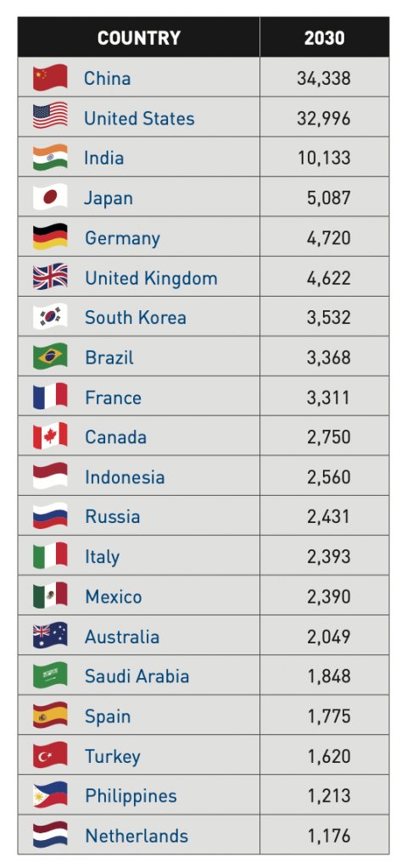Select the 34,338 value for China
The image size is (407, 868).
[x=324, y=78]
